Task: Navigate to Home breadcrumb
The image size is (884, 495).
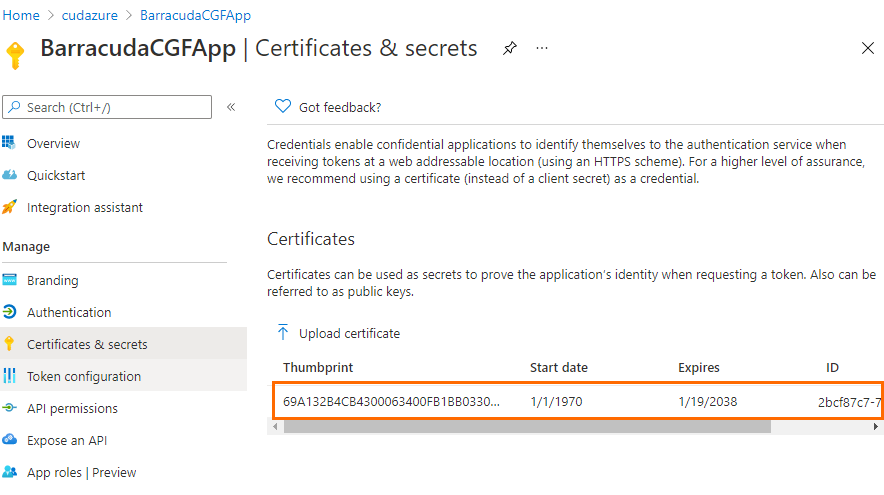Action: (21, 15)
